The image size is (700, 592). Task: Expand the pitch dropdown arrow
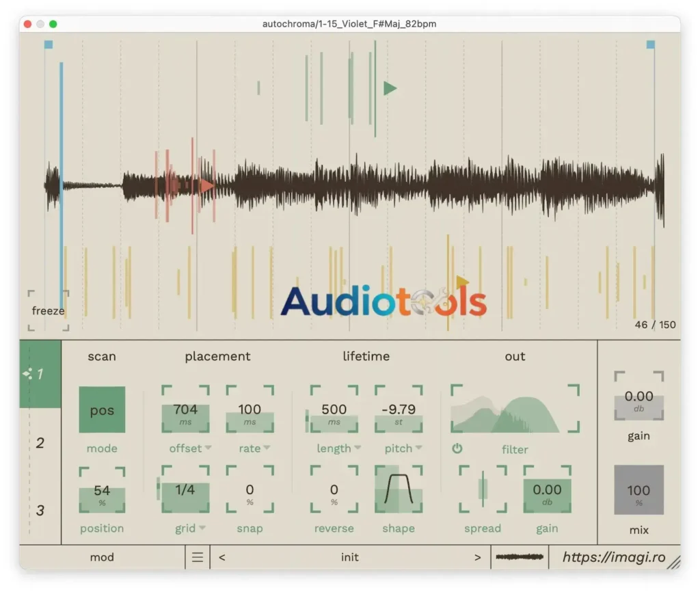coord(418,447)
